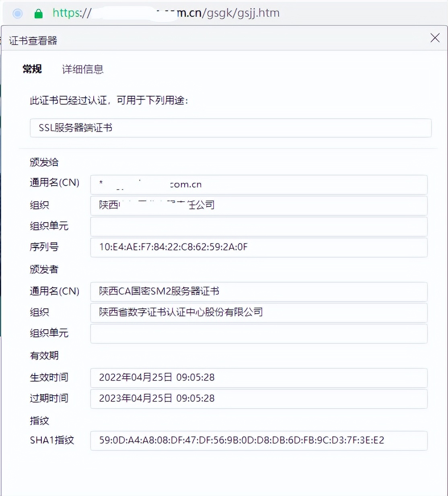Click the 通用名(CN) field under 颁发给
The image size is (448, 496).
tap(259, 185)
